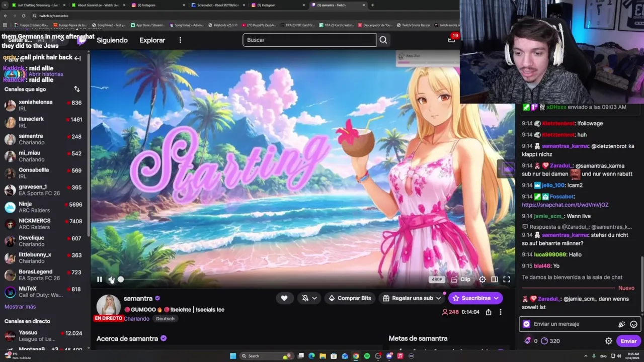The image size is (644, 362).
Task: Open Discord from the taskbar
Action: [389, 356]
